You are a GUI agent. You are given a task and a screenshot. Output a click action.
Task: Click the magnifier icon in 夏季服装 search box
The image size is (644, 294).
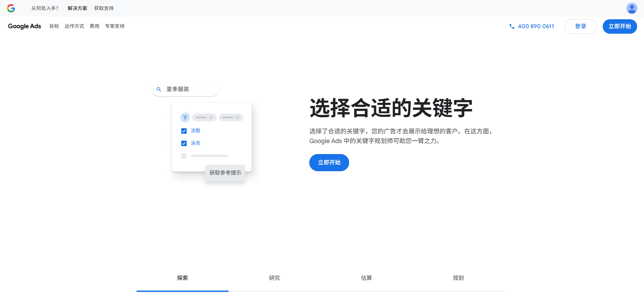tap(159, 89)
